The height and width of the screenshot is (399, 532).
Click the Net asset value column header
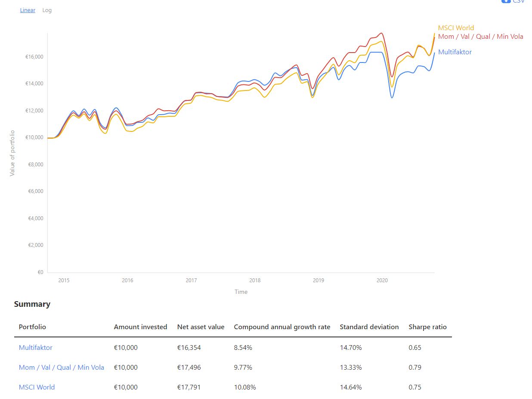pyautogui.click(x=201, y=327)
